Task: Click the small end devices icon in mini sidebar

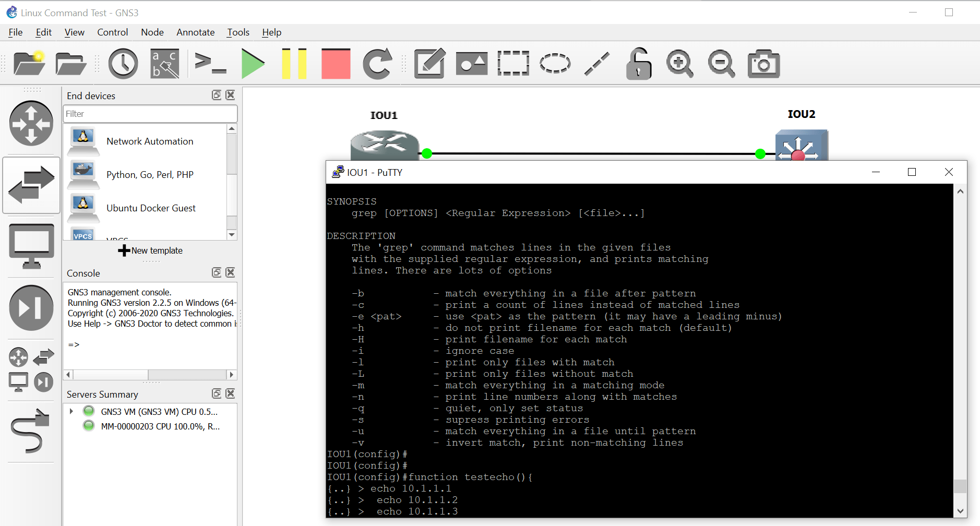Action: click(x=18, y=382)
